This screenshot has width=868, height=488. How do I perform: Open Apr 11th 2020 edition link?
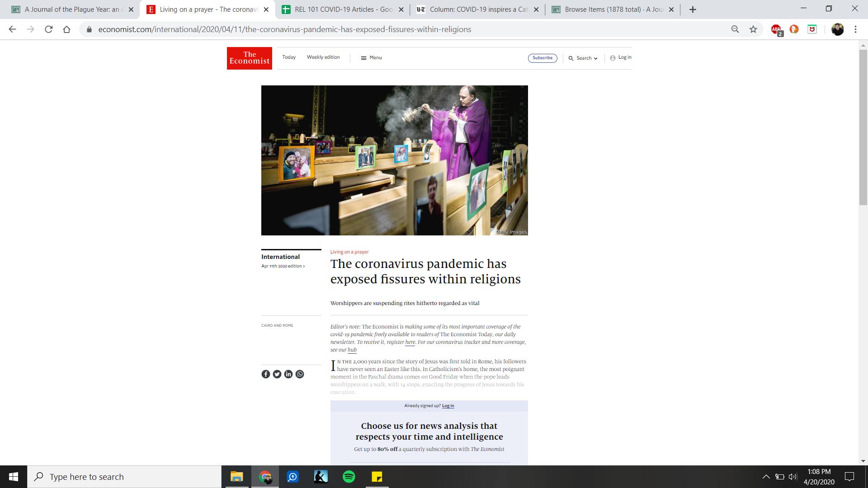pos(283,266)
